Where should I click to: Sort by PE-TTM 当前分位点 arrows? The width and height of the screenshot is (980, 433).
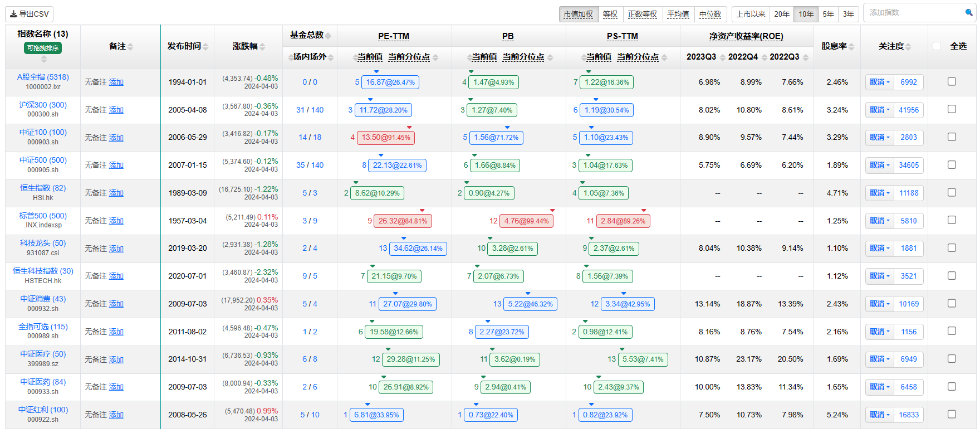pyautogui.click(x=435, y=57)
